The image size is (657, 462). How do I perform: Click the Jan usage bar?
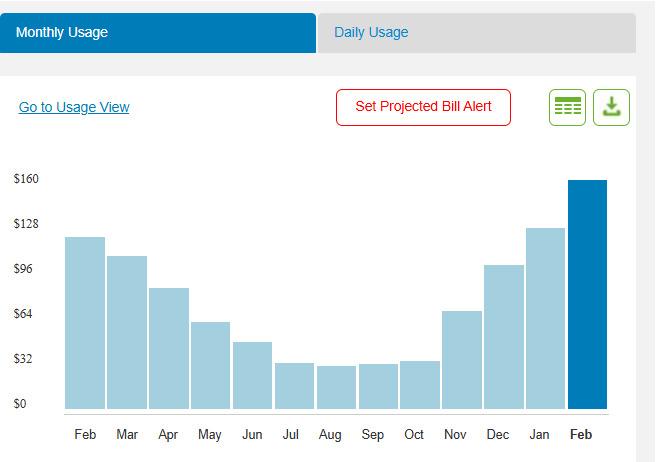tap(546, 318)
